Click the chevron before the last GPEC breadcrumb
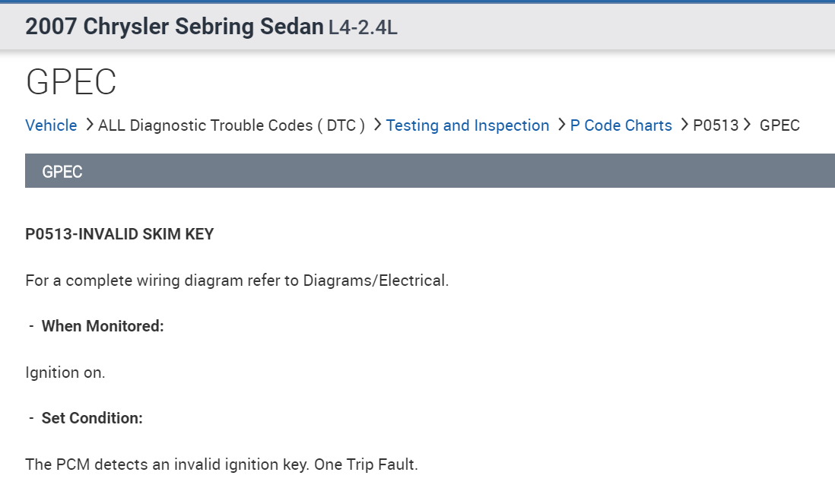835x504 pixels. pyautogui.click(x=748, y=125)
